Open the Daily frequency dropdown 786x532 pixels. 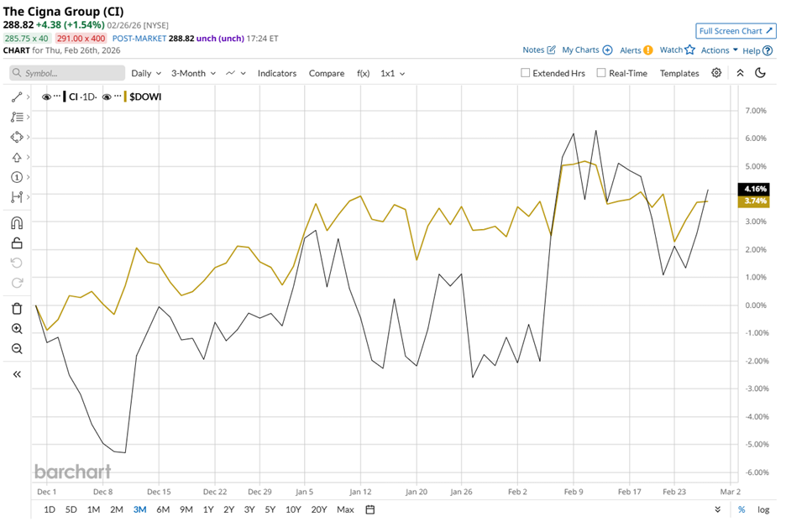pyautogui.click(x=146, y=73)
